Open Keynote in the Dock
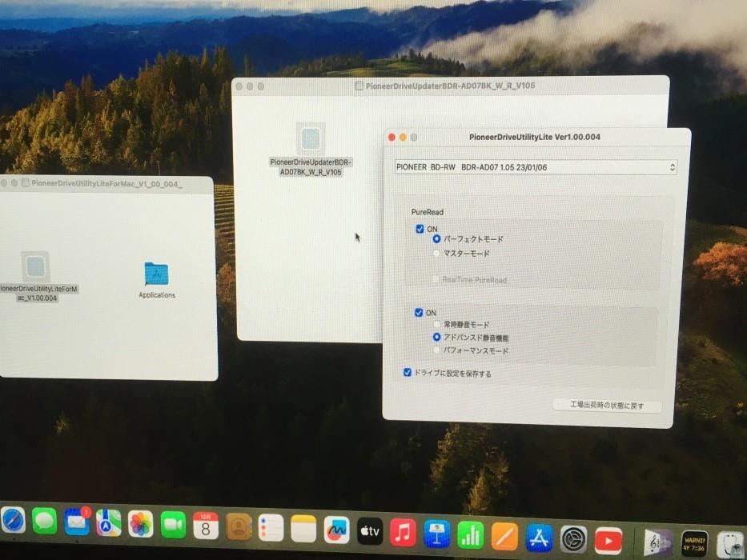This screenshot has width=747, height=560. click(x=436, y=534)
